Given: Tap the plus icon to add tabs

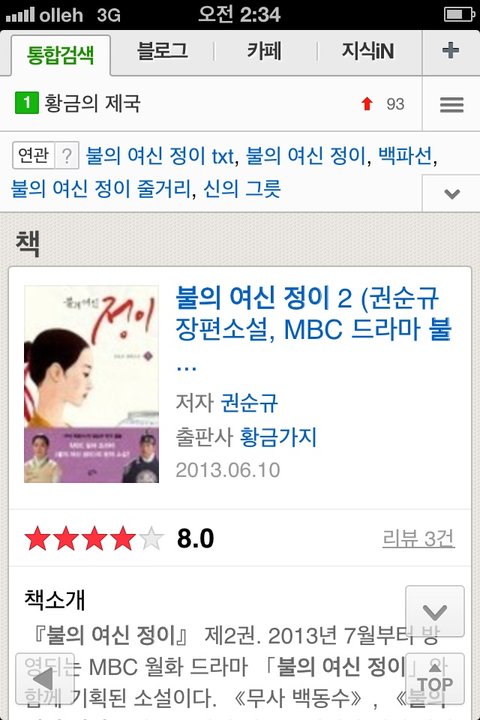Looking at the screenshot, I should click(x=451, y=51).
